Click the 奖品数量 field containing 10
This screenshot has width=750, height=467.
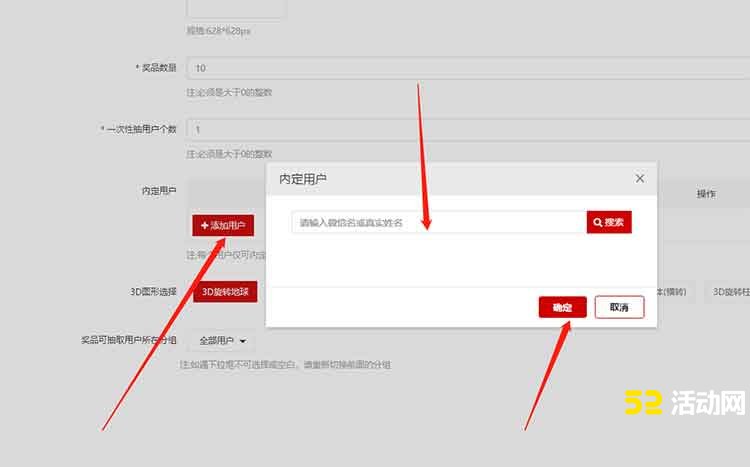468,68
